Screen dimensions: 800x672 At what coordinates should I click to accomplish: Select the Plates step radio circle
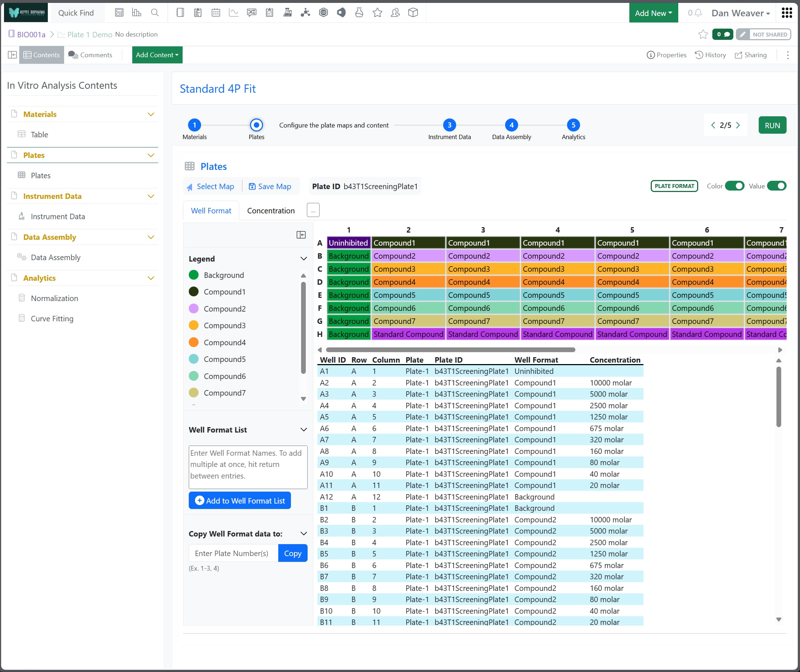click(257, 125)
